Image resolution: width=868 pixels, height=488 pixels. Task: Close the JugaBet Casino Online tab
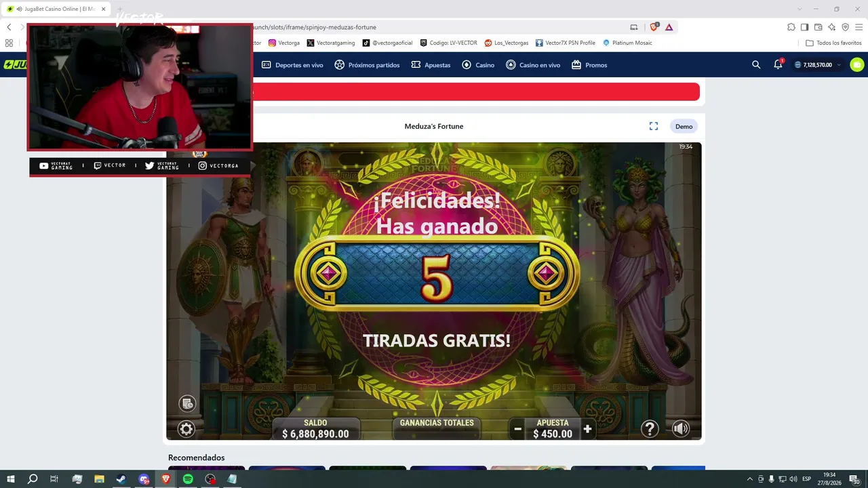tap(104, 9)
